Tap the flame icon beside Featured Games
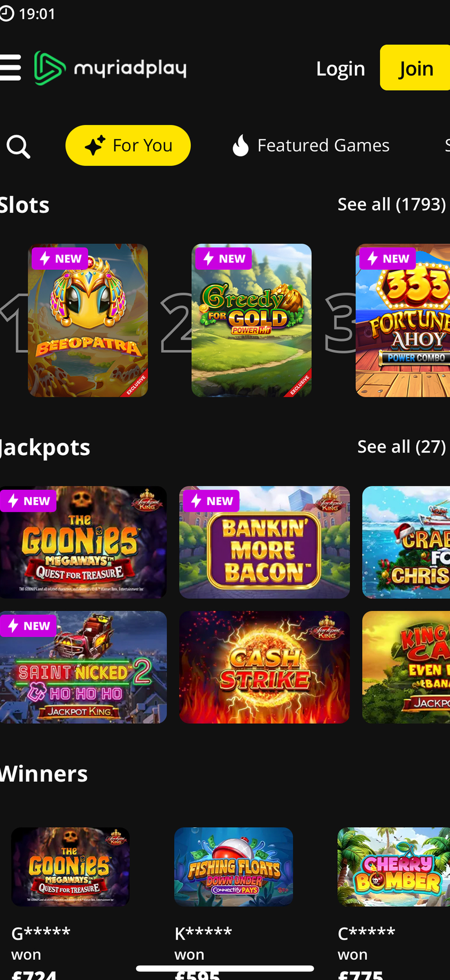 (240, 145)
